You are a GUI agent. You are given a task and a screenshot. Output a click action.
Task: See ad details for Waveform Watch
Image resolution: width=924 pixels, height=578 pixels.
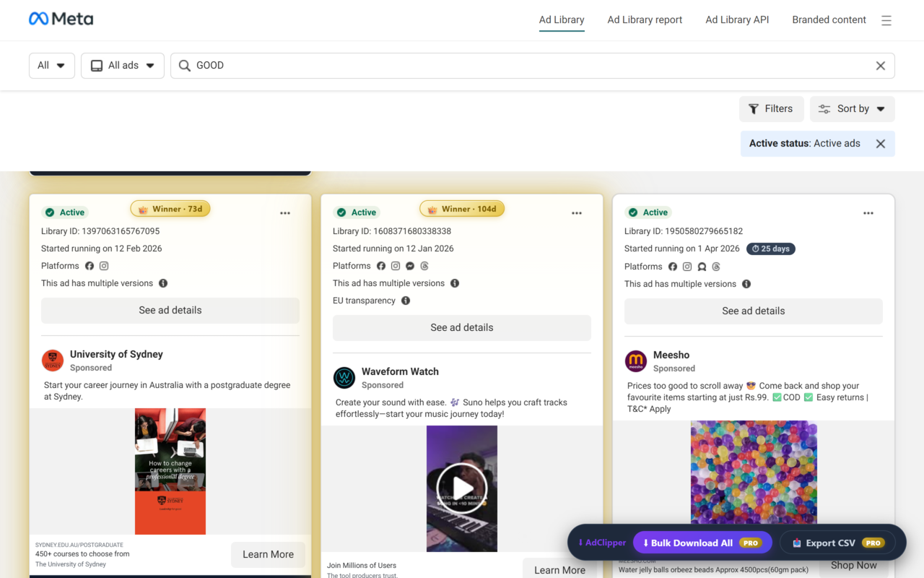(x=462, y=328)
